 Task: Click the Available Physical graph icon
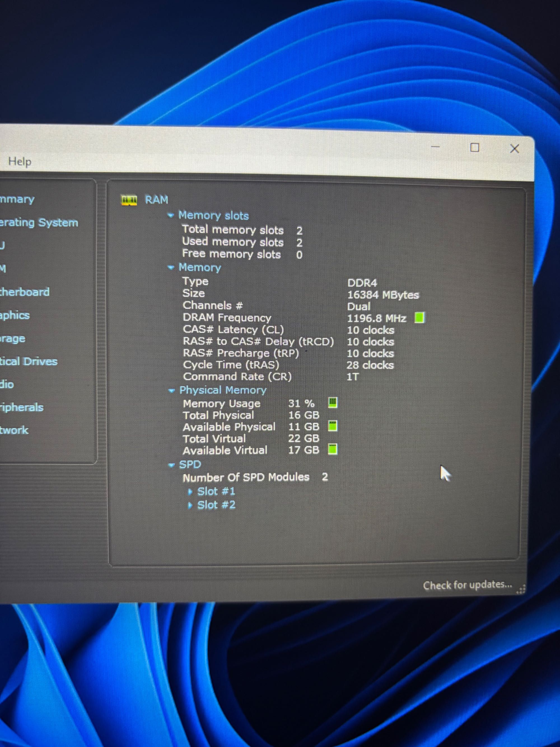[332, 426]
